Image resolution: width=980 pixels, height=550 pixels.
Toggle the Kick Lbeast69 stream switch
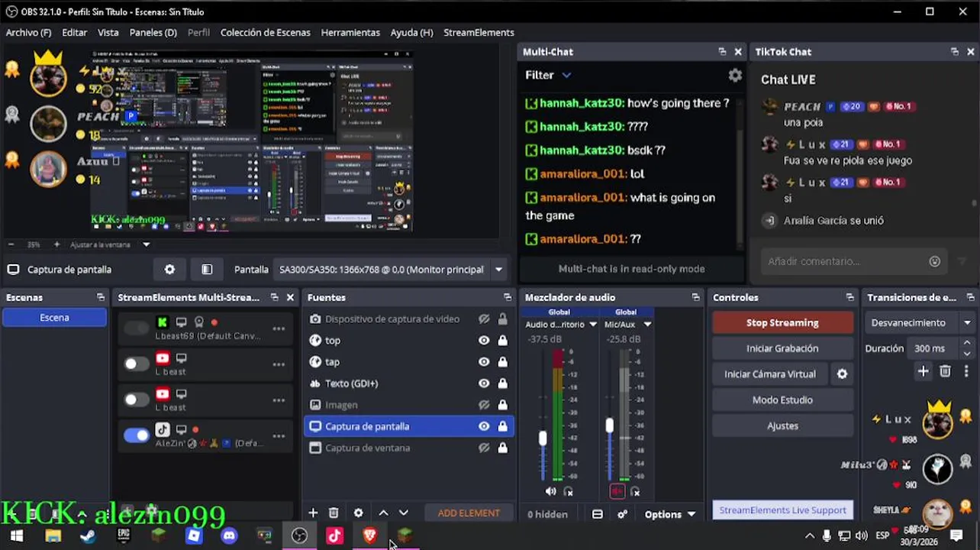(137, 328)
